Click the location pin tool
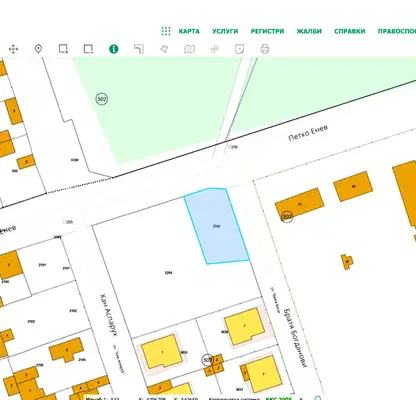Screen dimensions: 416x400 [38, 49]
